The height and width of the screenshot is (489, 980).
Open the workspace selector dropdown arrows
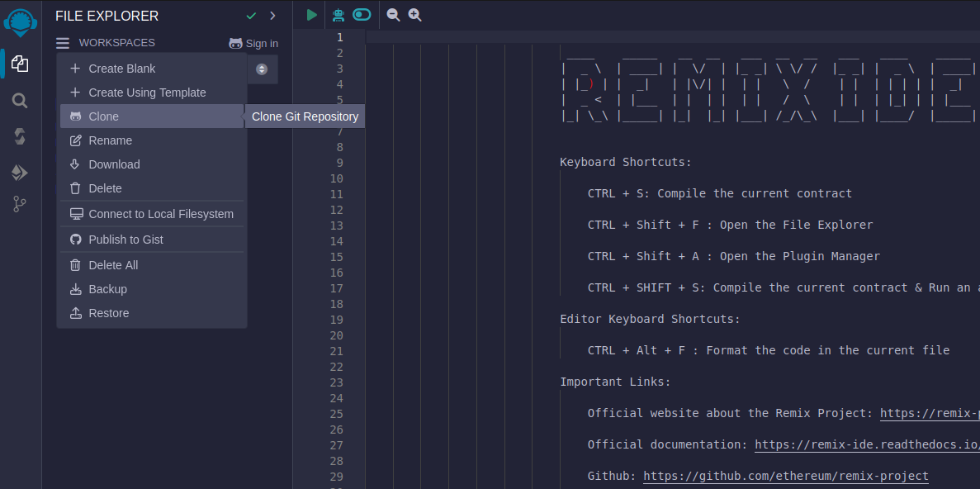262,69
